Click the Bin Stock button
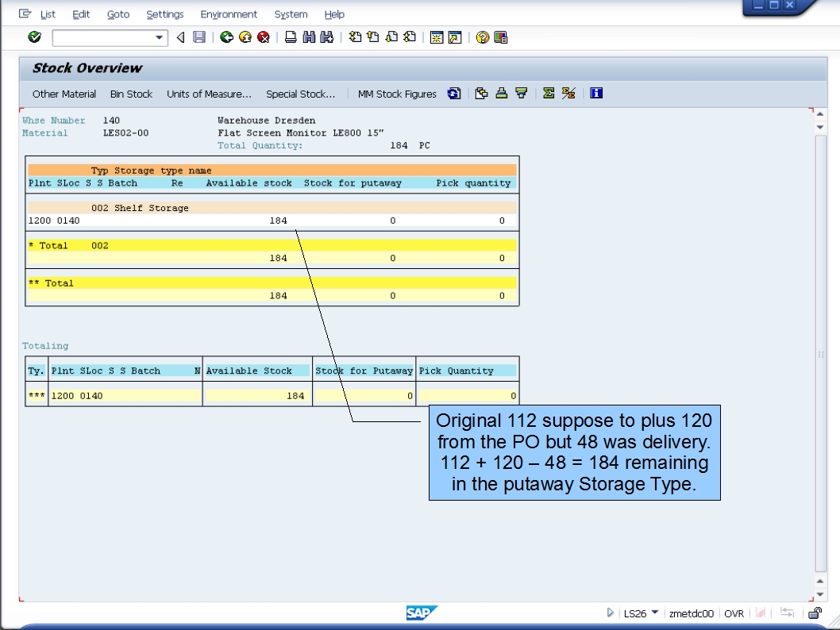This screenshot has height=630, width=840. coord(131,94)
